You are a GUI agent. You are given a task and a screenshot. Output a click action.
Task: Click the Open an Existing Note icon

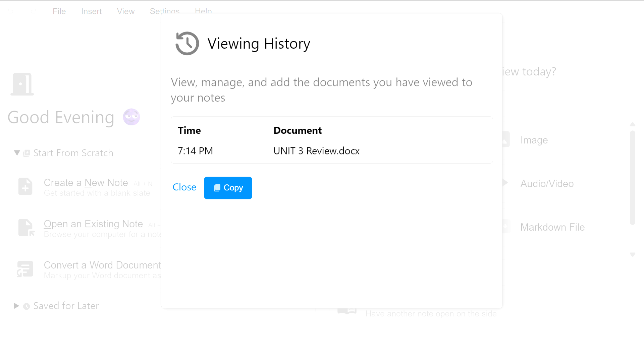pyautogui.click(x=26, y=228)
